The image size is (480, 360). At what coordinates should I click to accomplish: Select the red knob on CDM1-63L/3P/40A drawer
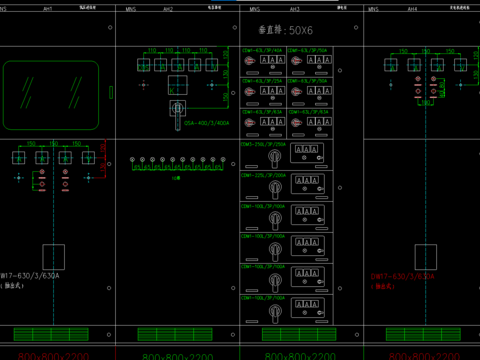(249, 61)
